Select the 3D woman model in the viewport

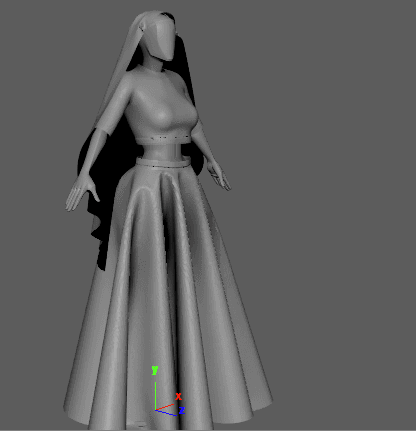[x=167, y=220]
